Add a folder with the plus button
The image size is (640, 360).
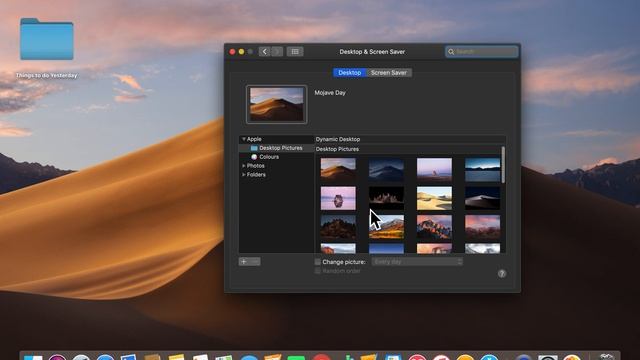coord(244,261)
